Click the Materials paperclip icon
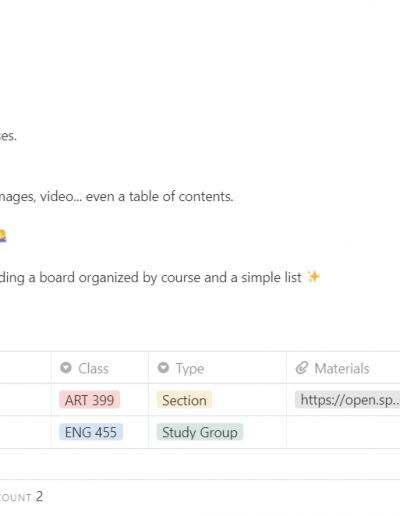The width and height of the screenshot is (400, 516). (x=302, y=368)
